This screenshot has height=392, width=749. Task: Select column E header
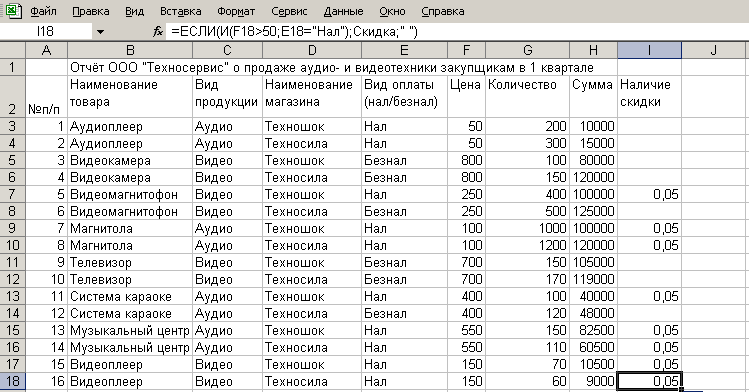(404, 50)
